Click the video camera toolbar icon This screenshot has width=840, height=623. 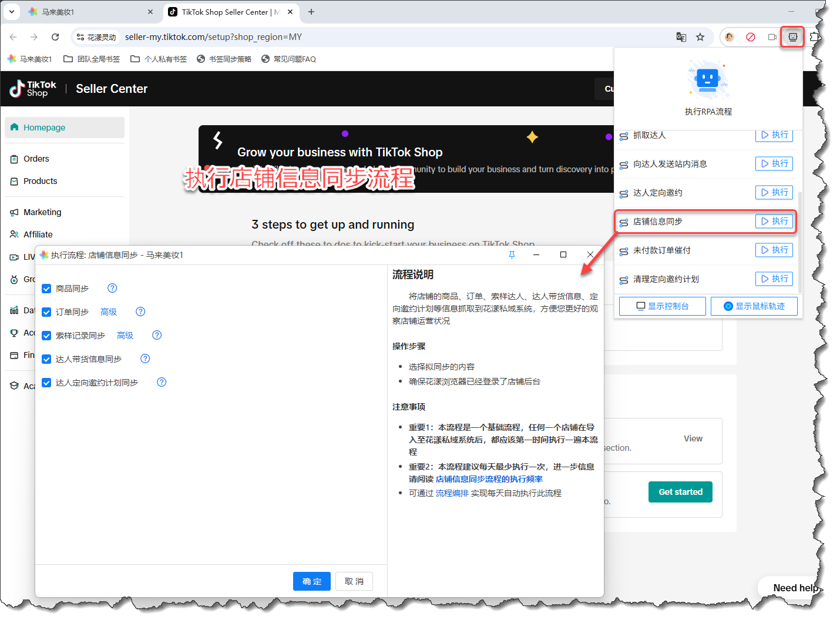point(772,37)
